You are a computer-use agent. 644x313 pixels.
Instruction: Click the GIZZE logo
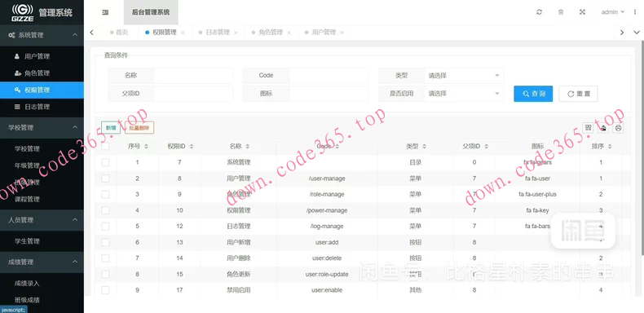pos(23,12)
